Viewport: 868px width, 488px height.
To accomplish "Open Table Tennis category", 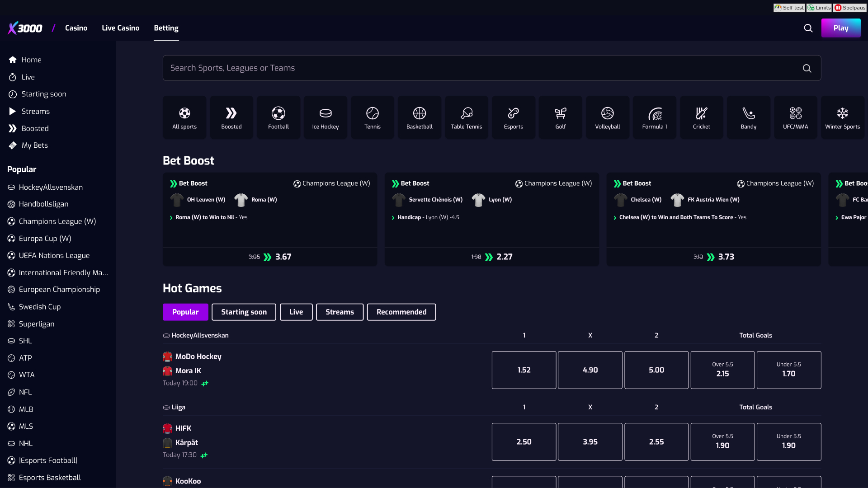I will point(467,117).
